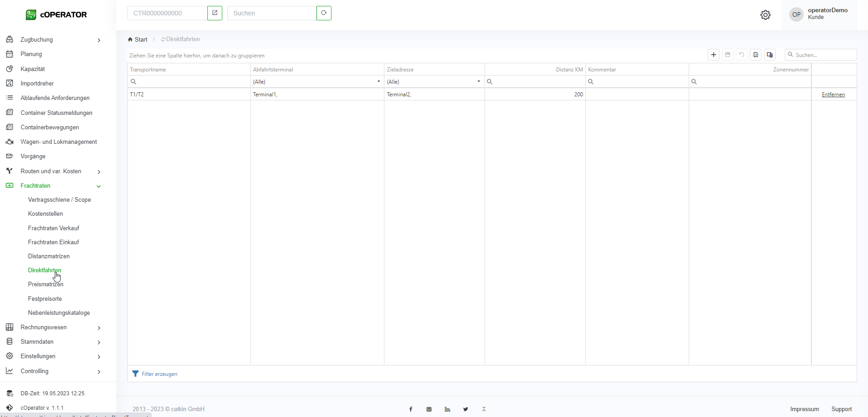The image size is (868, 417).
Task: Go to Containerbewegungen in sidebar
Action: point(50,127)
